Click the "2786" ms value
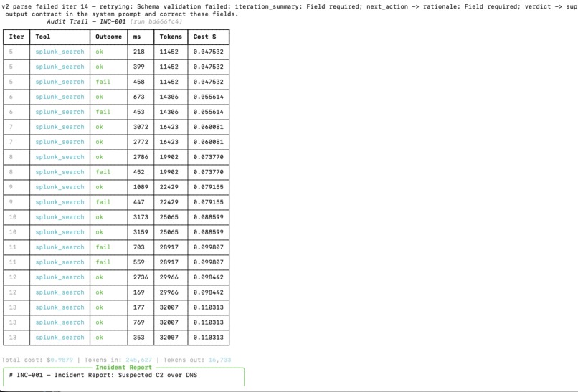Screen dimensions: 578x392 [x=141, y=157]
